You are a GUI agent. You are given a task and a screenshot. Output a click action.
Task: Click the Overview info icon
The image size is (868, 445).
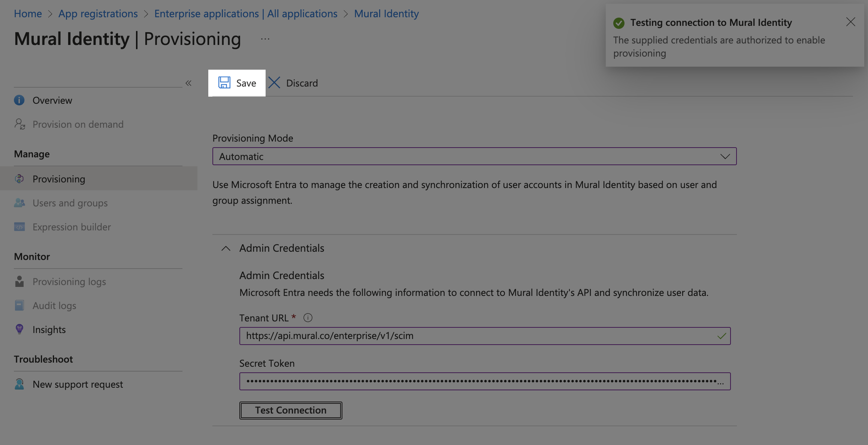(19, 100)
